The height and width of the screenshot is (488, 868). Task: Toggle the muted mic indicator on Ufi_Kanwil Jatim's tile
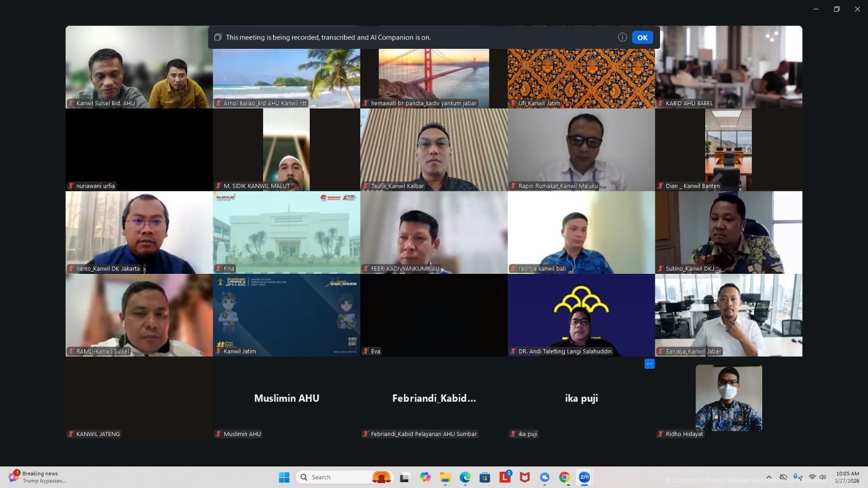point(513,103)
